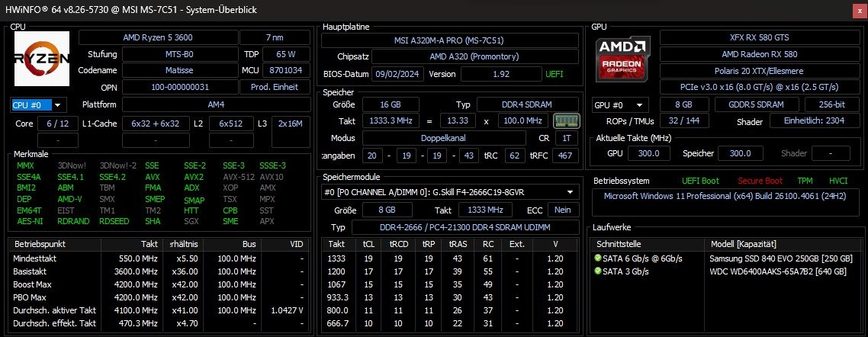Click the Prod. Einheit field
The image size is (868, 337).
tap(275, 87)
